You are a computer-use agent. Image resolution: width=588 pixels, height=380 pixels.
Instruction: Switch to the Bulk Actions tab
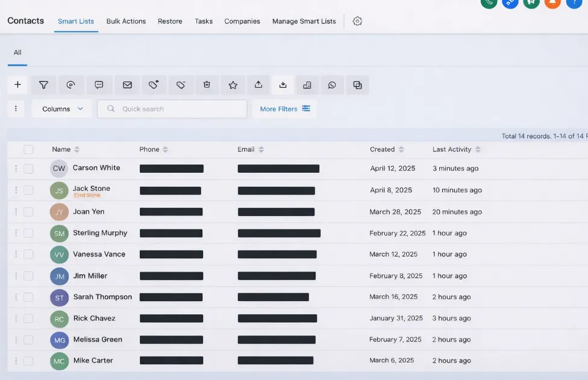pyautogui.click(x=126, y=21)
